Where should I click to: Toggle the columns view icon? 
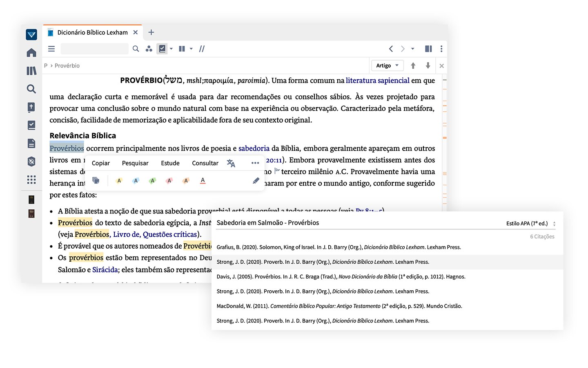[182, 49]
